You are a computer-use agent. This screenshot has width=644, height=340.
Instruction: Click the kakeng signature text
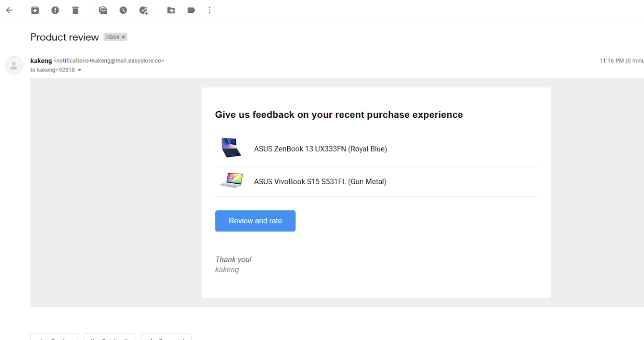point(227,270)
